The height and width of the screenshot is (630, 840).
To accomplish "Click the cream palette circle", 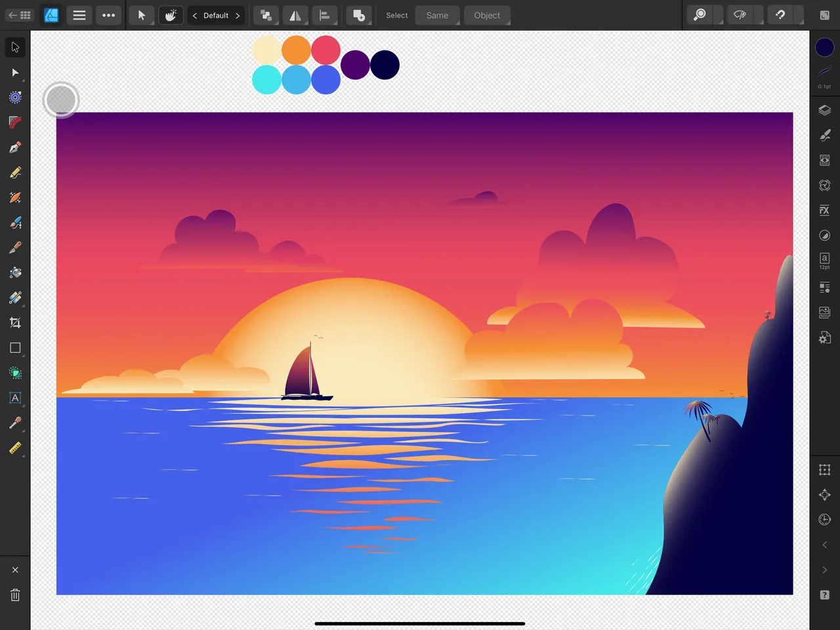I will [266, 50].
